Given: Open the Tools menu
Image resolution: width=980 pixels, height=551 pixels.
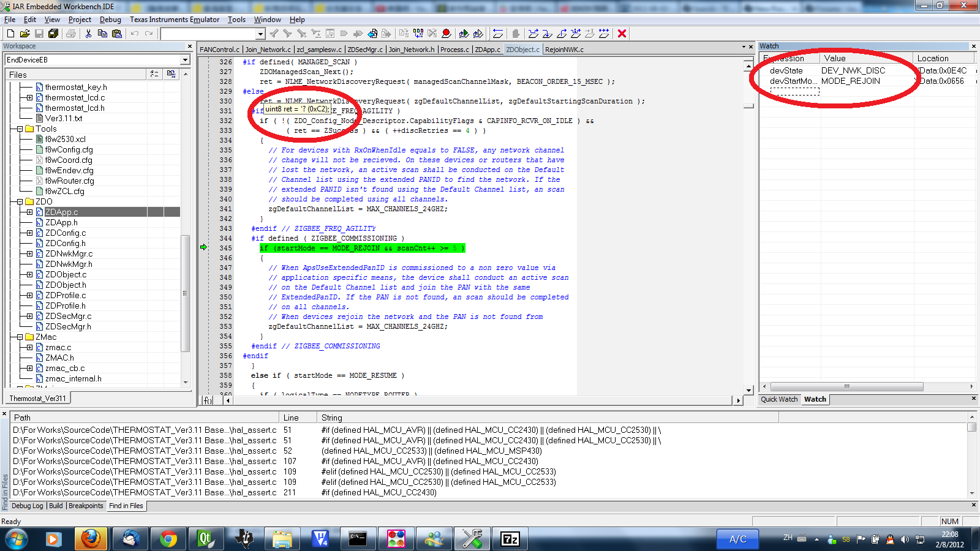Looking at the screenshot, I should pos(236,20).
